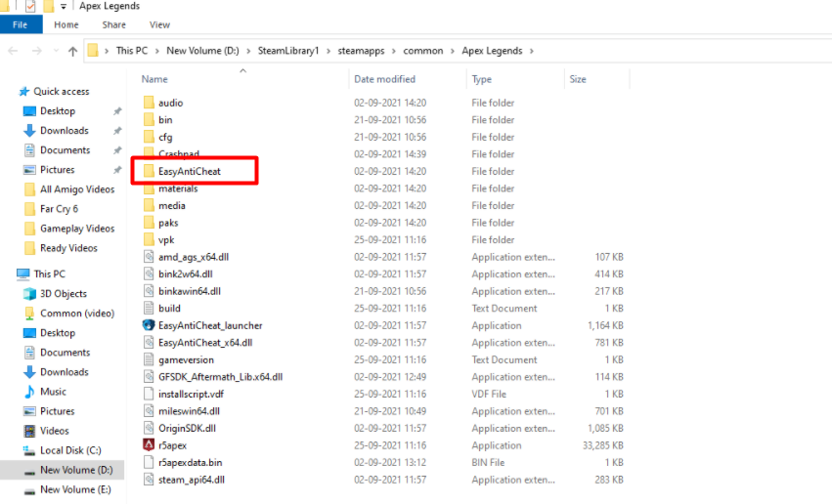Open the 'All Amigo Videos' folder
Image resolution: width=832 pixels, height=504 pixels.
click(77, 189)
